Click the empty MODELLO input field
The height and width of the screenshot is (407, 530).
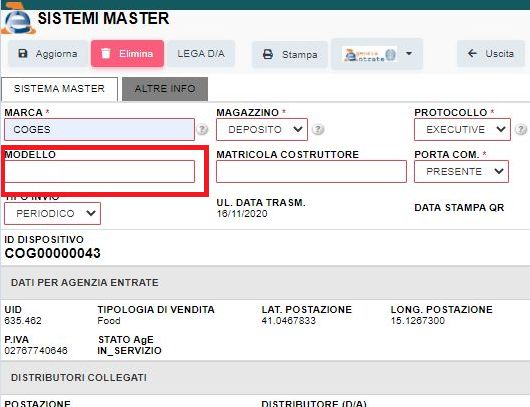(x=99, y=171)
